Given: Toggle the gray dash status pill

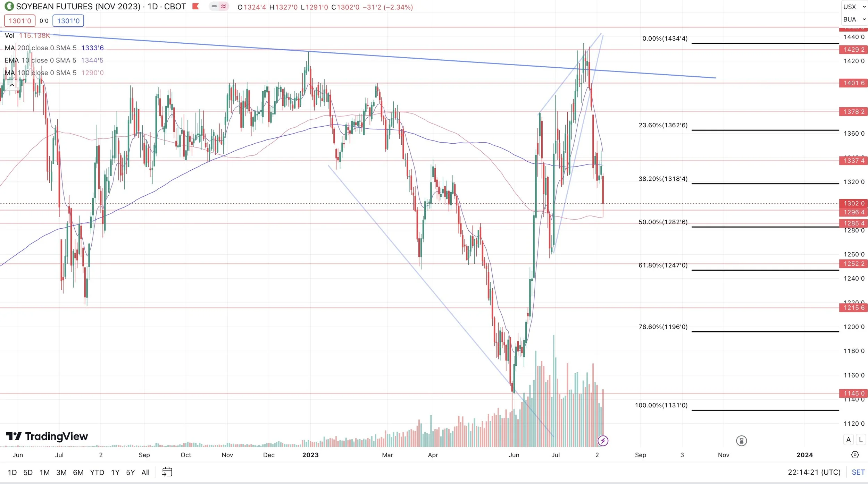Looking at the screenshot, I should click(x=214, y=6).
